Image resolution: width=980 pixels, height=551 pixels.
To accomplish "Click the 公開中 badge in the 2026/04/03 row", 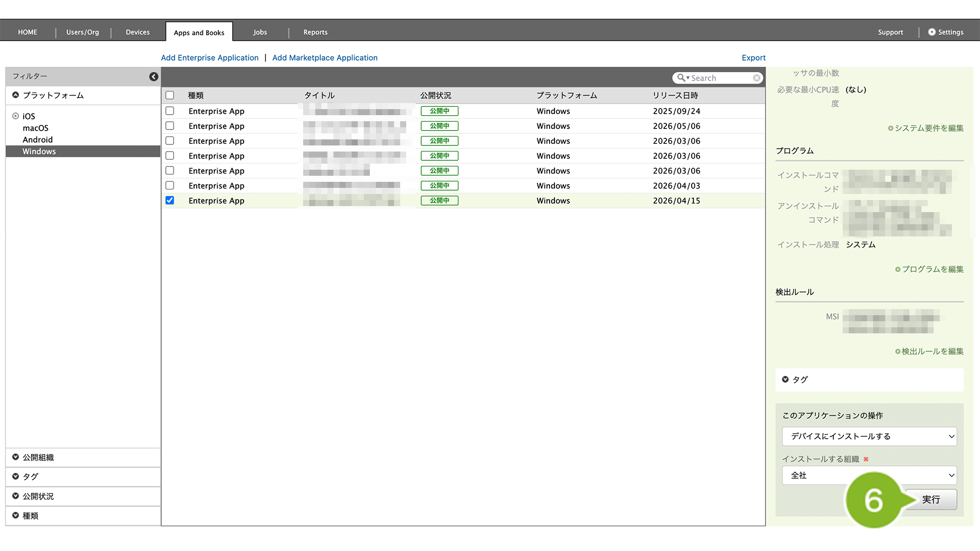I will pos(440,185).
